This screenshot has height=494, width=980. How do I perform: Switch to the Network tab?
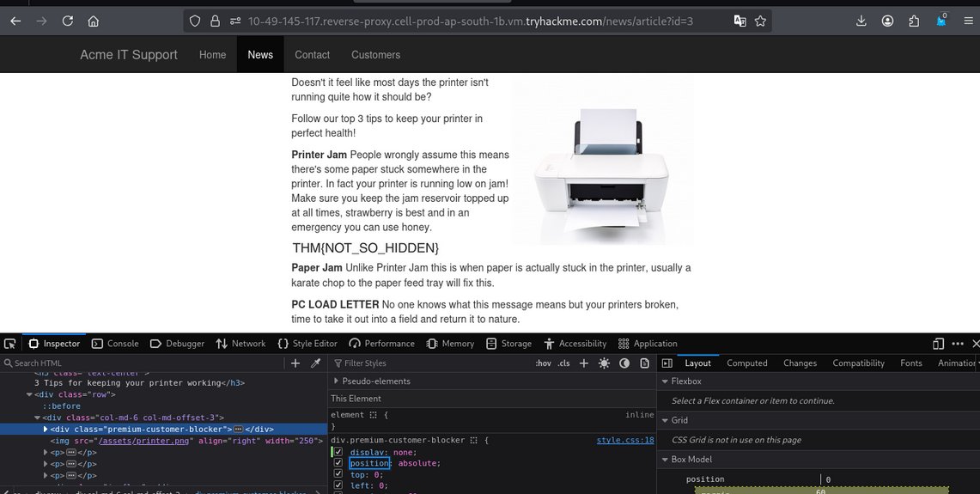[x=240, y=344]
